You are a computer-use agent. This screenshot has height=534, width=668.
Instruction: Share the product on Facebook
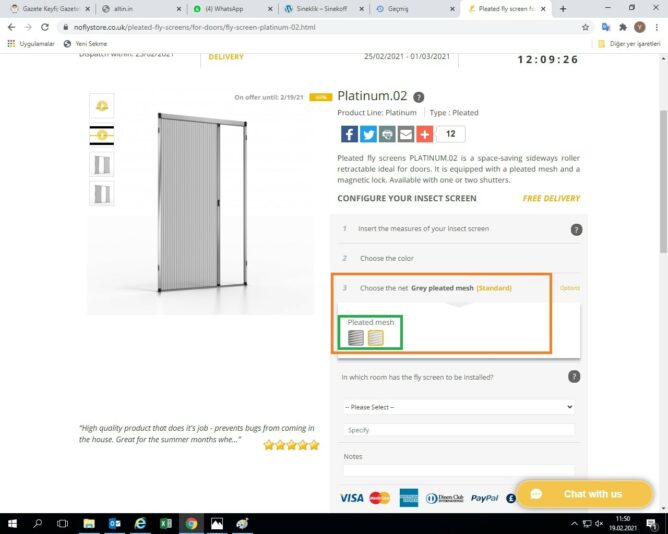[x=349, y=134]
